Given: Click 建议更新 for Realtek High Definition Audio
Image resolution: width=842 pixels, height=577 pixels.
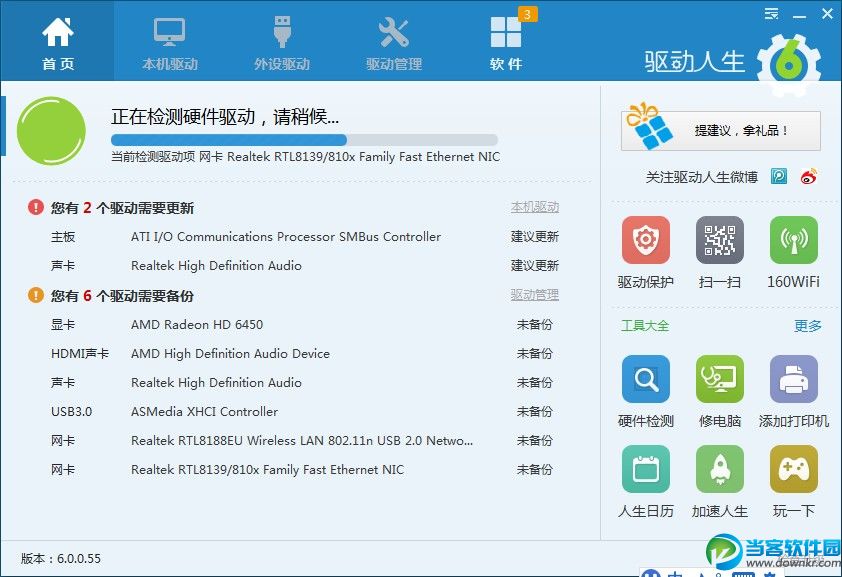Looking at the screenshot, I should [x=535, y=266].
